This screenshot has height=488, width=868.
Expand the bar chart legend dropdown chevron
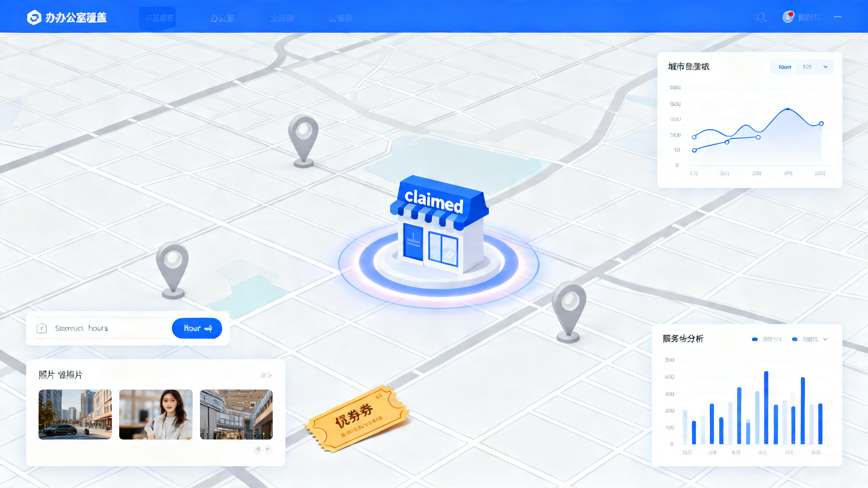(826, 339)
